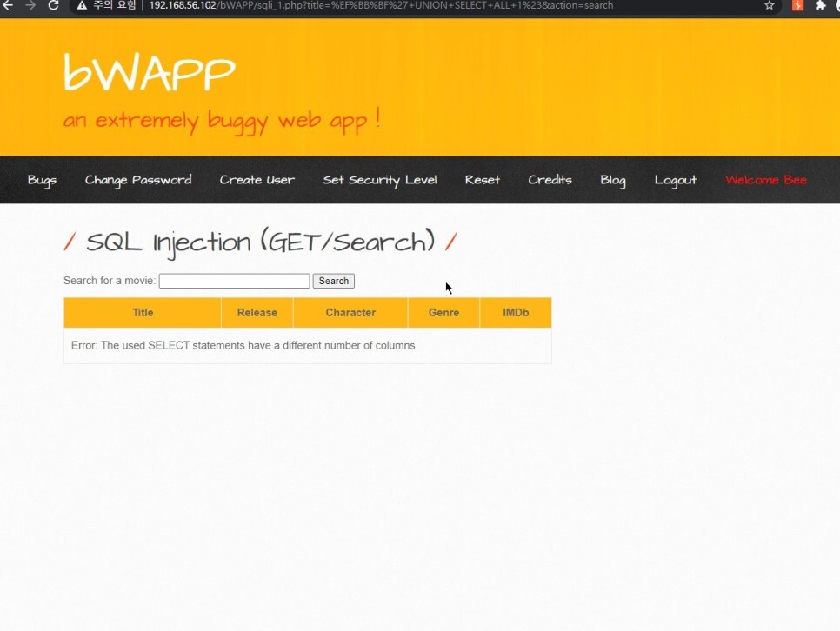Viewport: 840px width, 631px height.
Task: Open the Change Password page
Action: (x=138, y=180)
